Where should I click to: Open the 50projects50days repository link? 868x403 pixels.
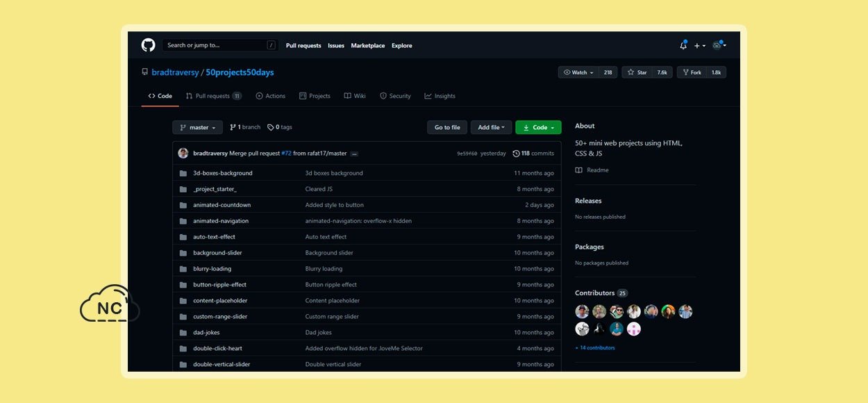click(240, 72)
